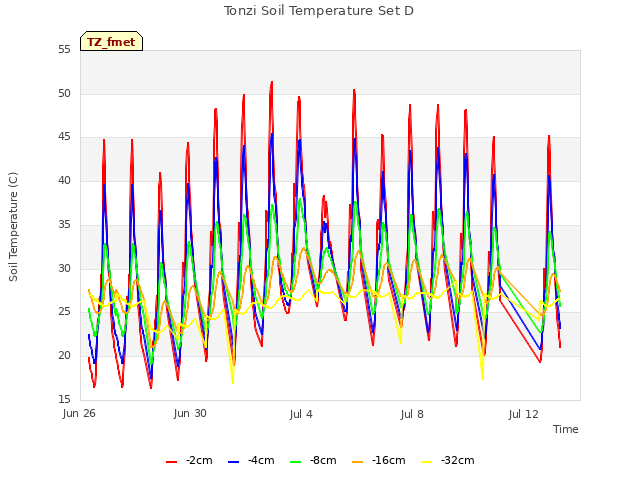Screen dimensions: 640x480
Task: Click the Jul 4 x-axis tick label
Action: pos(301,414)
